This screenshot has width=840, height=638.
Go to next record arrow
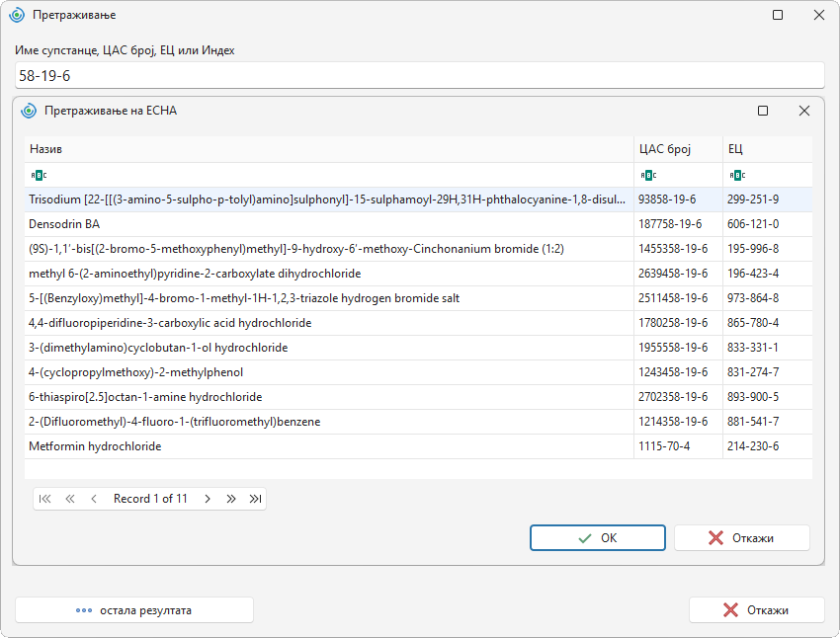click(x=208, y=499)
